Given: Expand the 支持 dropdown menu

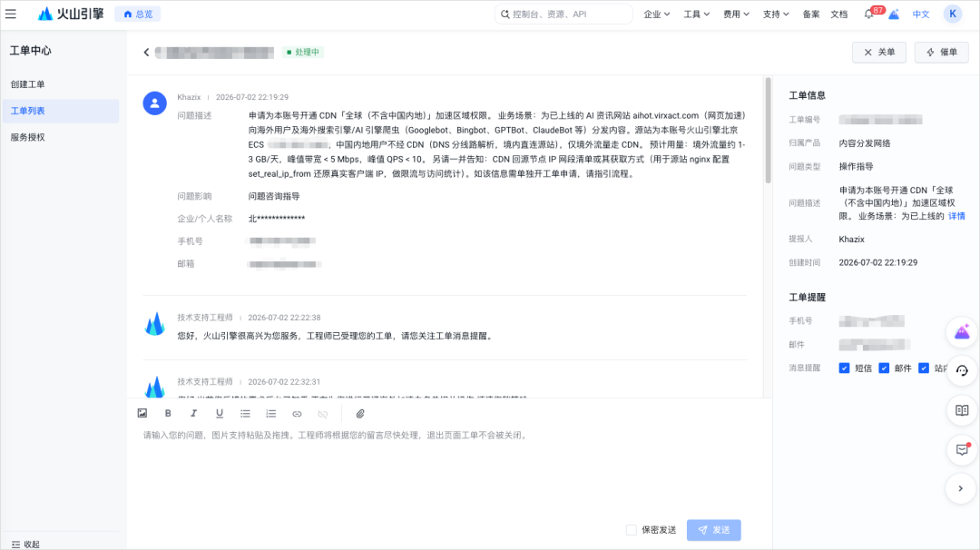Looking at the screenshot, I should click(776, 14).
